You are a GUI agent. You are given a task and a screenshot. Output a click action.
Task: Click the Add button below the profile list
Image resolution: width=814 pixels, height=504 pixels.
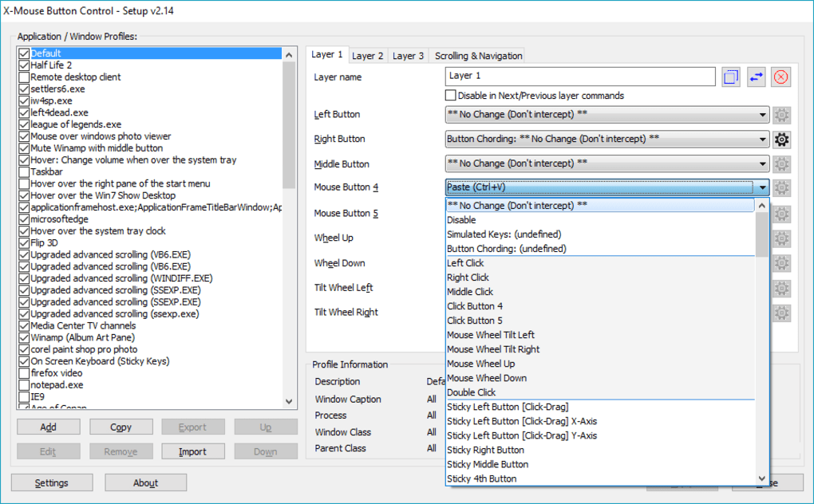tap(48, 426)
